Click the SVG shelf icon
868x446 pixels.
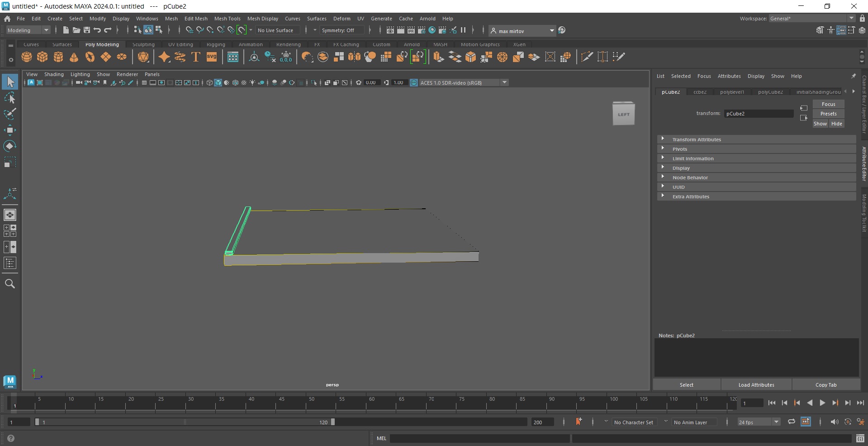212,57
